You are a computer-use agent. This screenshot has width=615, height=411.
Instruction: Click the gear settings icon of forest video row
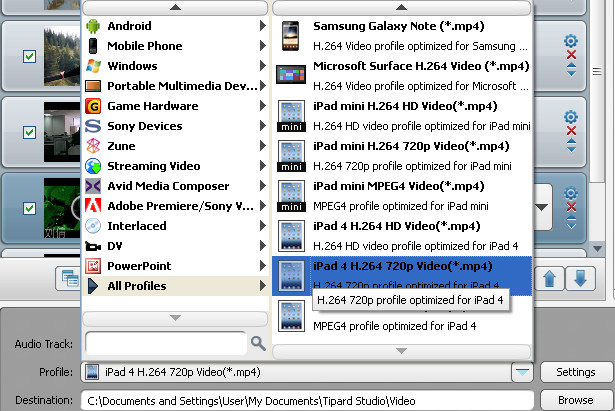(571, 41)
